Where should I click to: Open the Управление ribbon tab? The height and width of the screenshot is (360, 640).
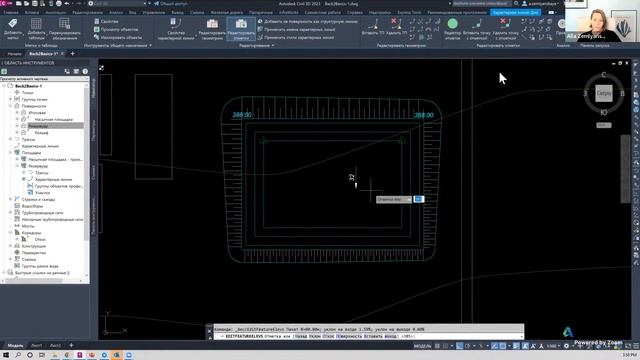pos(153,12)
